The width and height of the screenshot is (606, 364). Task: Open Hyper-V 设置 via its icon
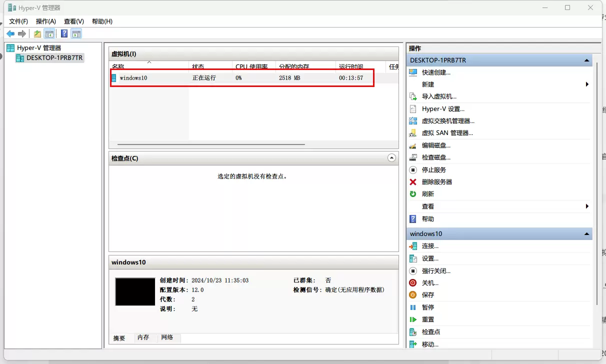point(413,109)
